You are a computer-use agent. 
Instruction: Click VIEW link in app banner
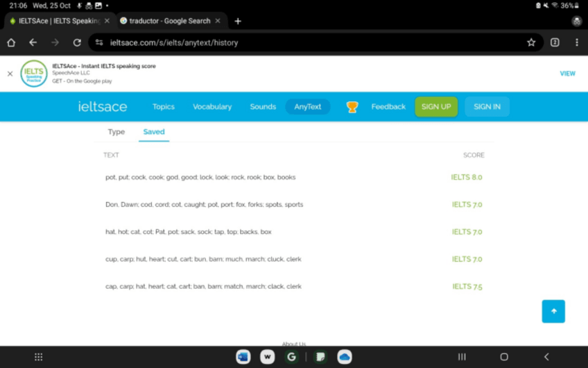(x=567, y=74)
